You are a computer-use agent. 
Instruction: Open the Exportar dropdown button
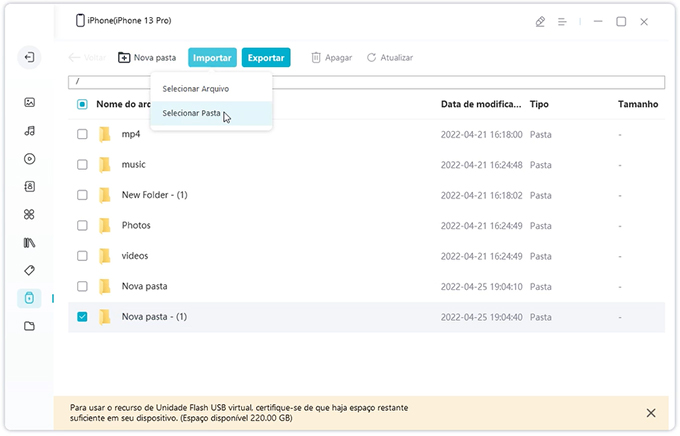266,58
